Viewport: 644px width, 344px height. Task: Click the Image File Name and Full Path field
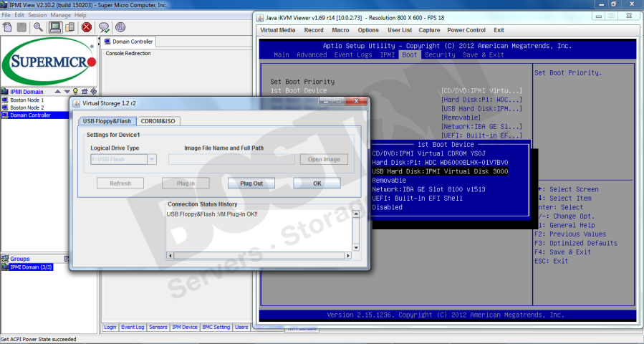[x=231, y=160]
